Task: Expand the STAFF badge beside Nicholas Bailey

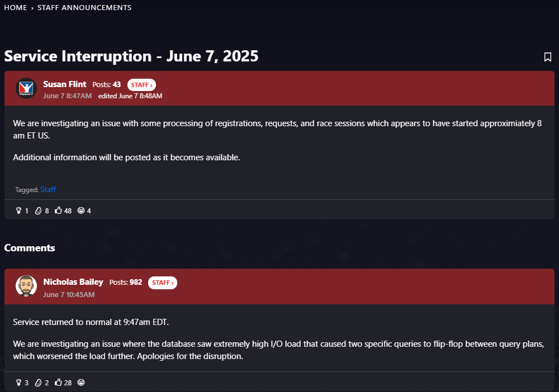Action: tap(163, 283)
